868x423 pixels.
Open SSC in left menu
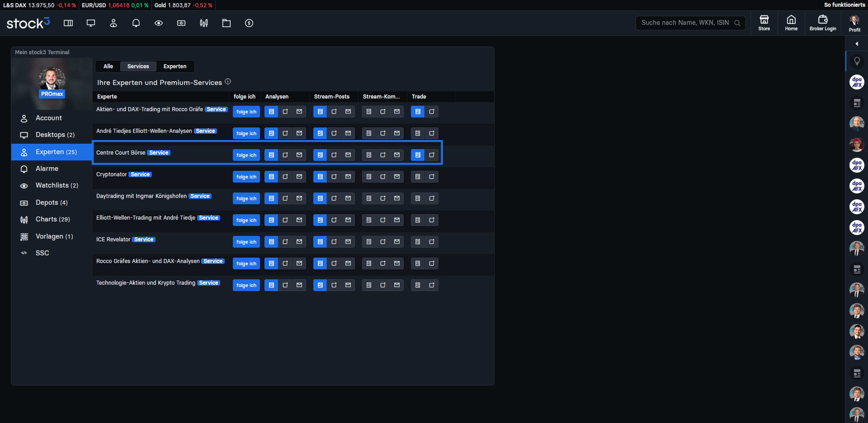[52, 253]
